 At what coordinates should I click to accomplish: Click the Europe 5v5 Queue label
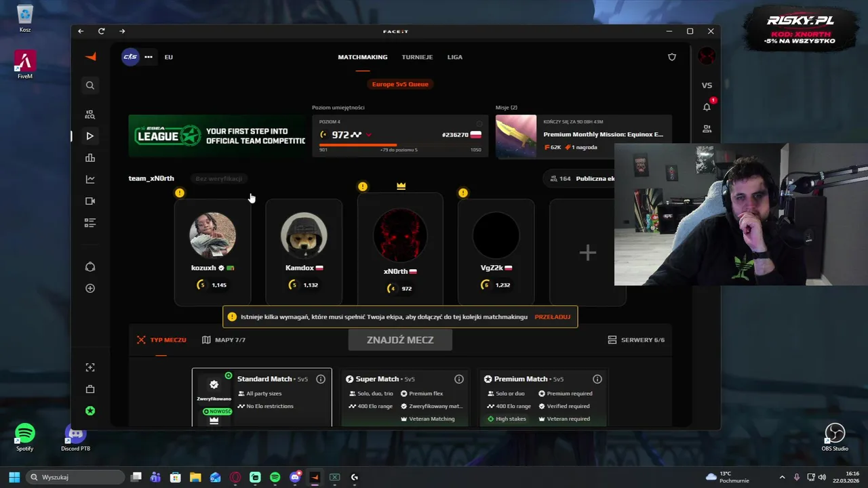[400, 84]
